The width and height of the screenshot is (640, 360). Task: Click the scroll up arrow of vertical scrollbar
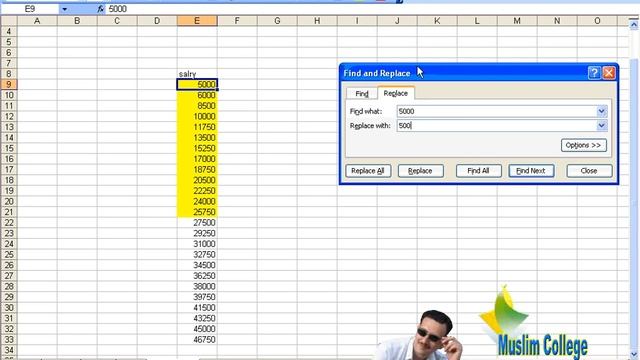click(634, 25)
